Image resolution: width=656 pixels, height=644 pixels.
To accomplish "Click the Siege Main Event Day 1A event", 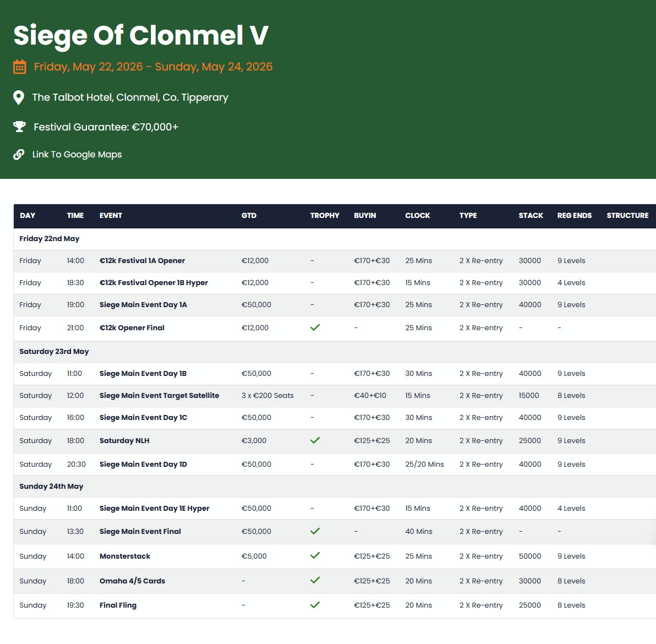I will [143, 305].
